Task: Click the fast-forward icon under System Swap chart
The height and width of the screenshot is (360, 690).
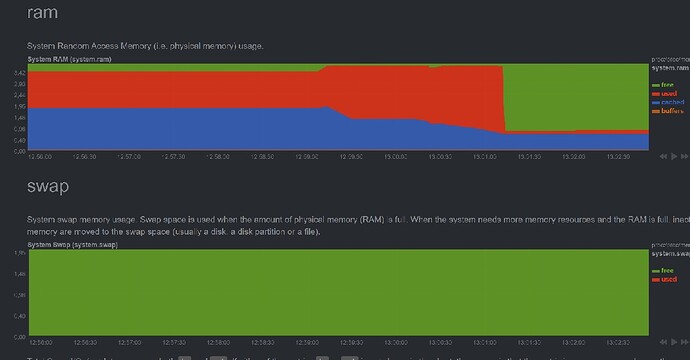Action: click(x=684, y=342)
